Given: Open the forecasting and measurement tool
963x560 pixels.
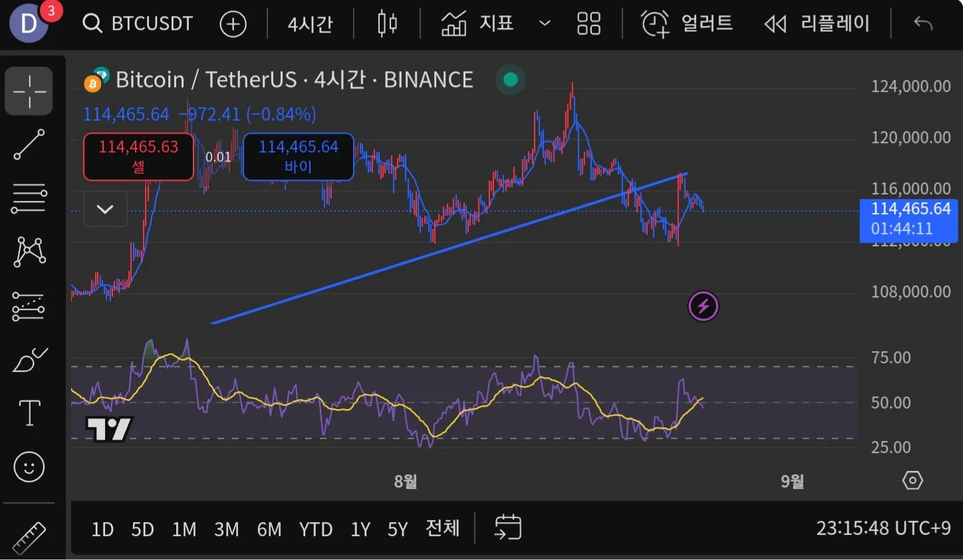Looking at the screenshot, I should coord(29,307).
